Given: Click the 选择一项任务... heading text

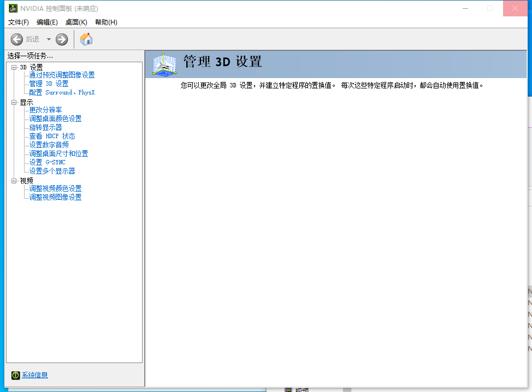Looking at the screenshot, I should pos(30,56).
